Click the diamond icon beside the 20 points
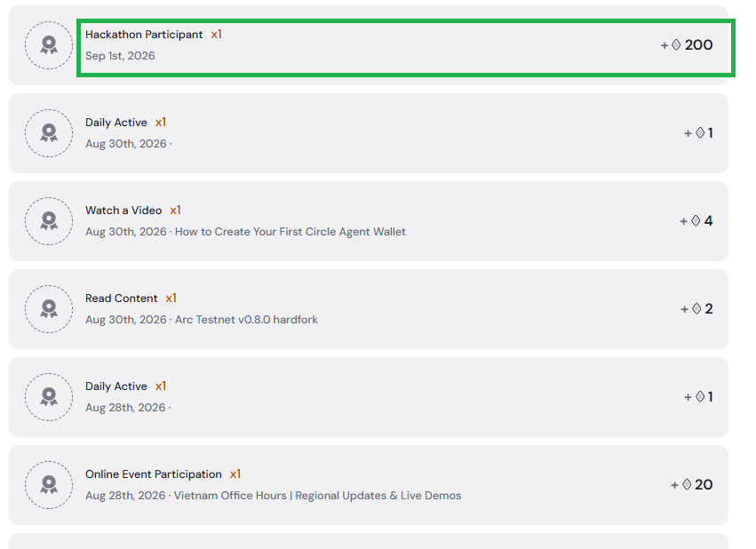The image size is (756, 549). (x=687, y=484)
